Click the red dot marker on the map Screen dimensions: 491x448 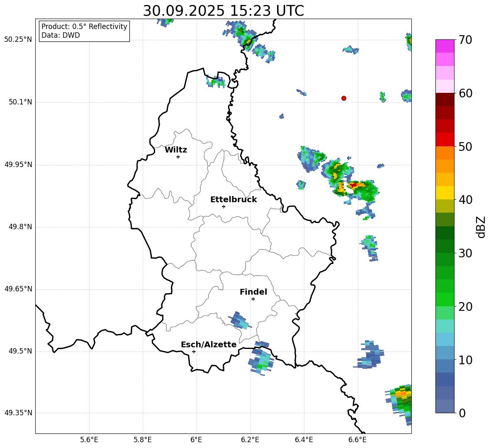click(344, 98)
